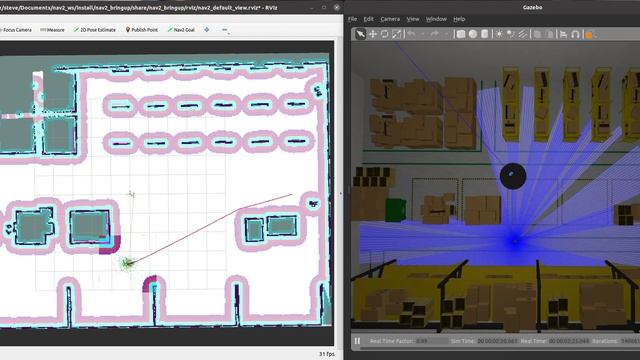Maximize the RViz window
This screenshot has width=640, height=360.
(x=324, y=7)
